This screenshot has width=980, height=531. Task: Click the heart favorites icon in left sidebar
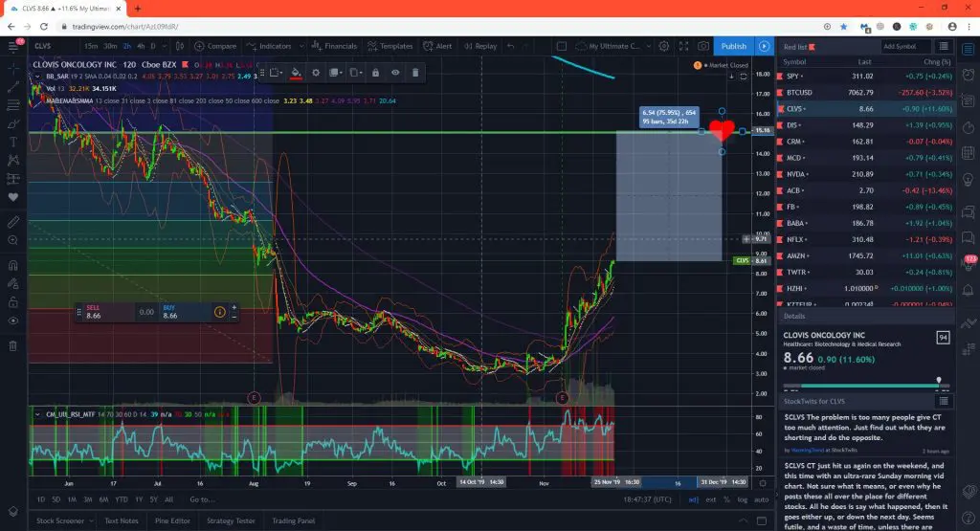(13, 197)
